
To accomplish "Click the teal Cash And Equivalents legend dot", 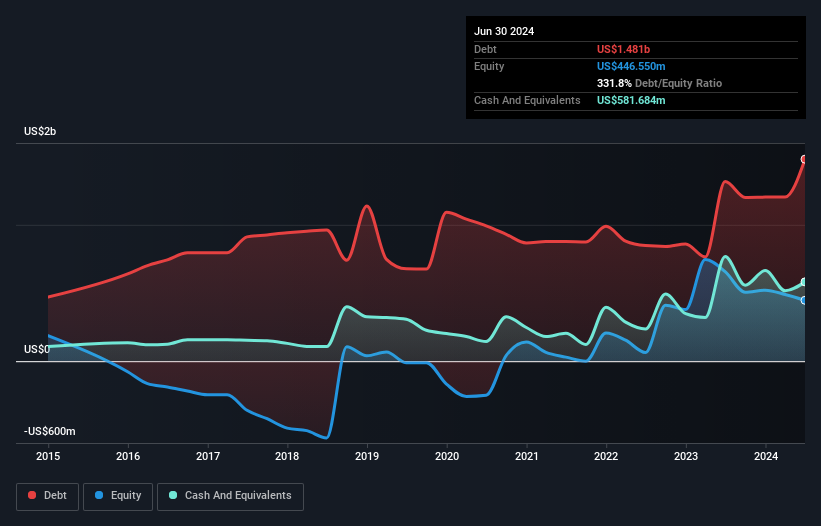I will tap(173, 495).
